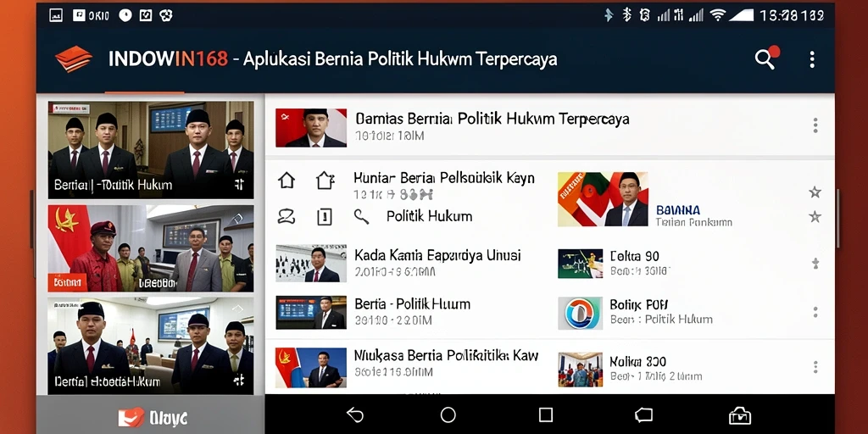Viewport: 868px width, 434px height.
Task: Tap the app title INDOWIN168 text
Action: click(x=169, y=58)
